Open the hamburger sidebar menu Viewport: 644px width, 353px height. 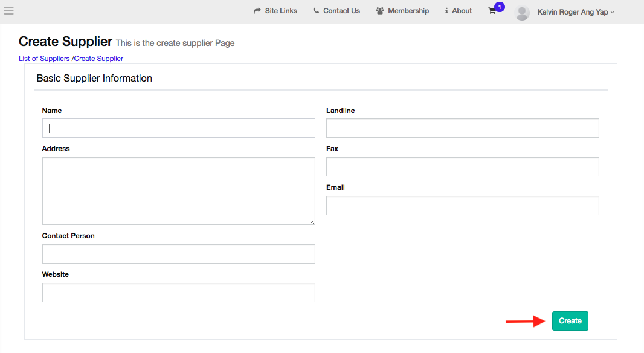coord(9,10)
